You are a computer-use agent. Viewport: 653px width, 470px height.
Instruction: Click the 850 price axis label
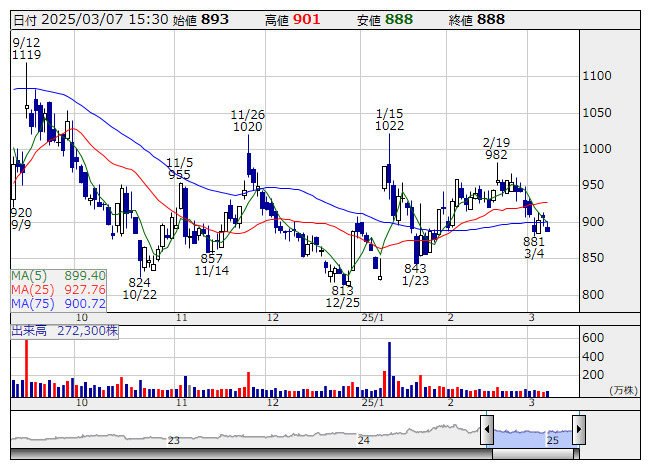(x=593, y=258)
